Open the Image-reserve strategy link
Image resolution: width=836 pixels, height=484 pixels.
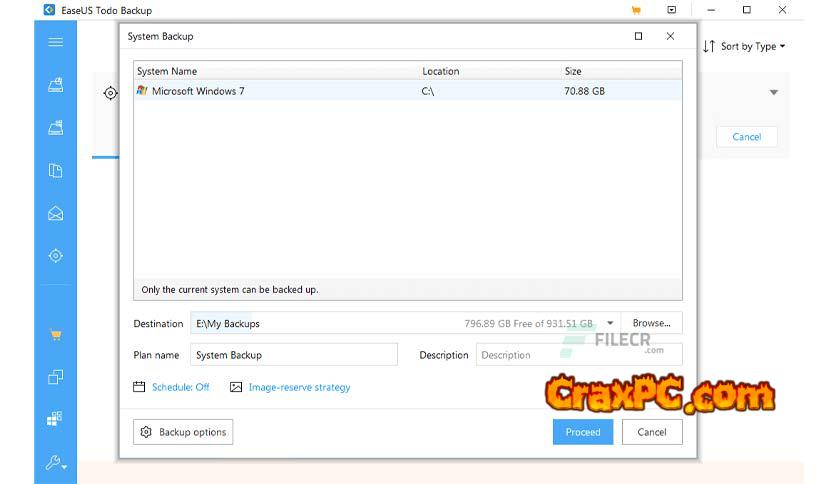(299, 387)
